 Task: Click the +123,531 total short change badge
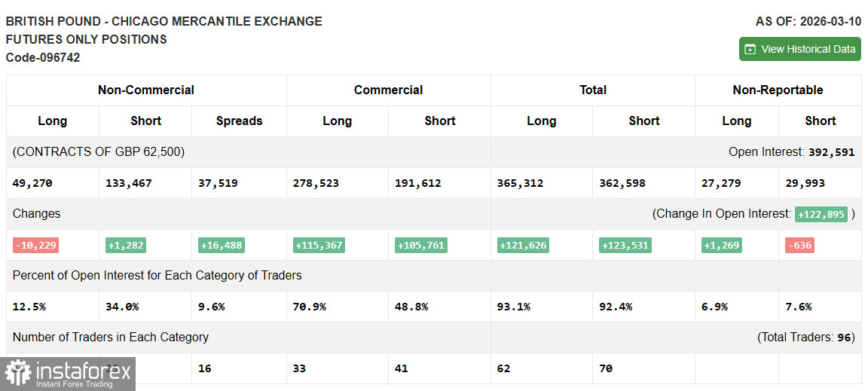625,245
